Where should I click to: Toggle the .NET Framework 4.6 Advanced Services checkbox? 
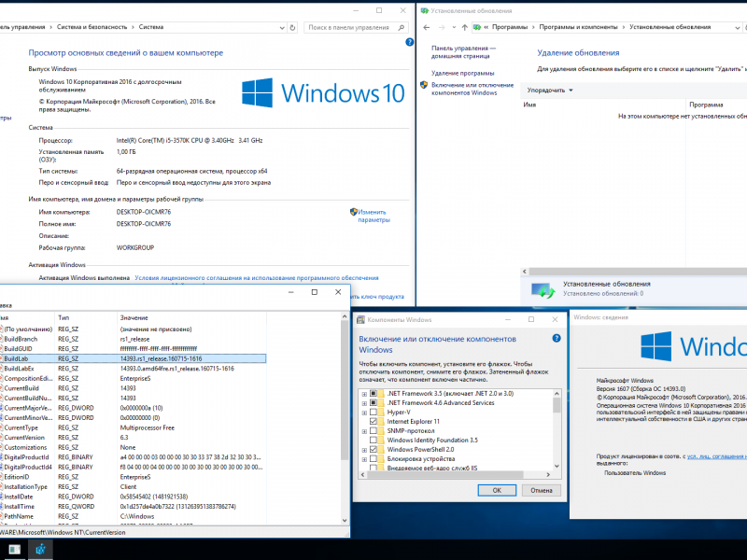[x=373, y=403]
